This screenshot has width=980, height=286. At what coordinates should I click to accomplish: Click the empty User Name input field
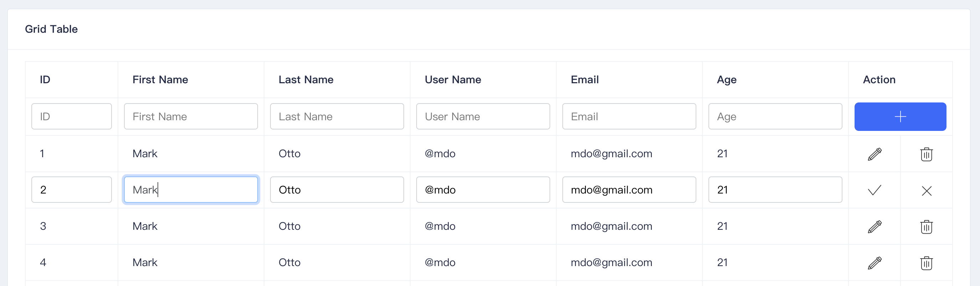point(483,117)
